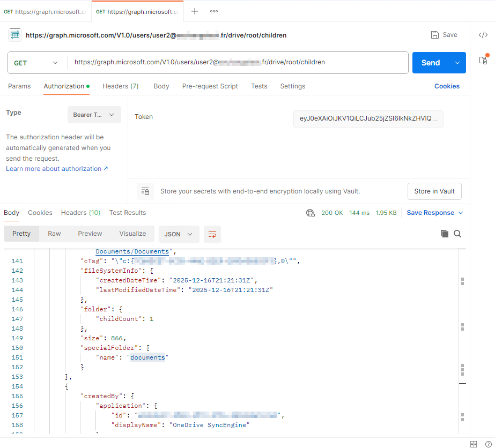Switch to the Raw response view
The width and height of the screenshot is (495, 448).
click(54, 233)
